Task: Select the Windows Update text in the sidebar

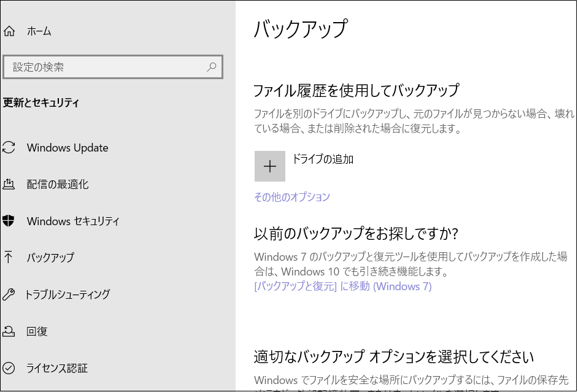Action: pyautogui.click(x=67, y=148)
